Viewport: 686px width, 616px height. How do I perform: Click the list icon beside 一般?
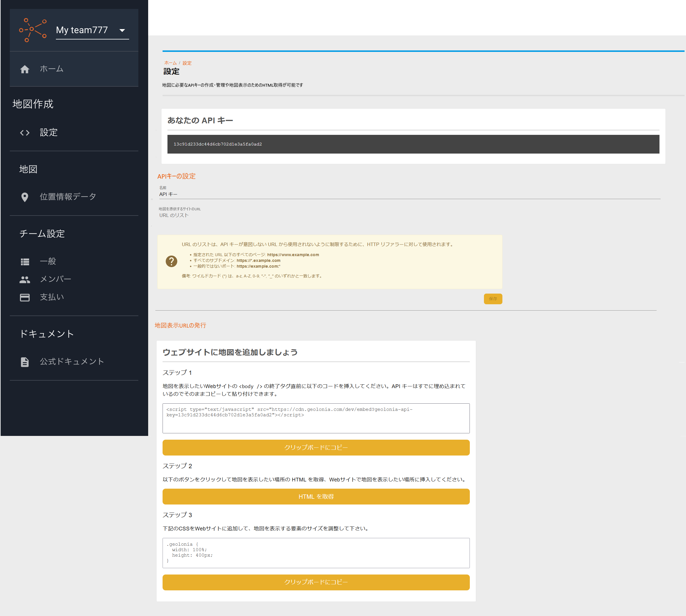click(x=25, y=261)
